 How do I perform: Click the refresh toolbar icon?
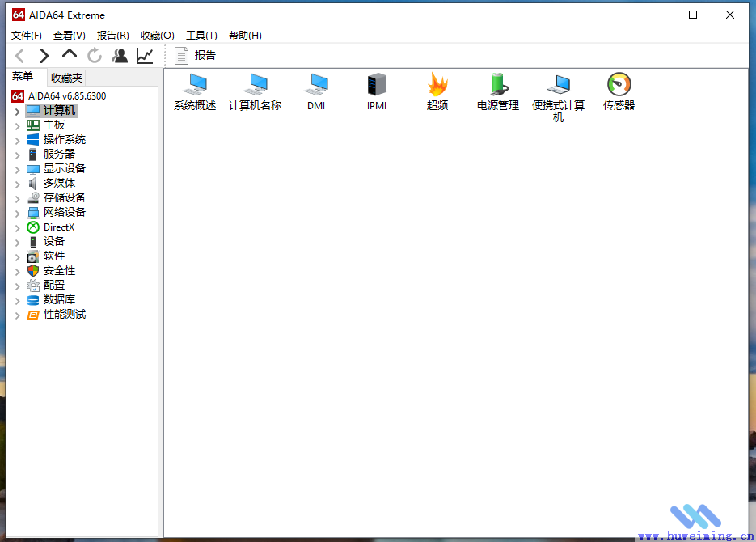coord(95,56)
